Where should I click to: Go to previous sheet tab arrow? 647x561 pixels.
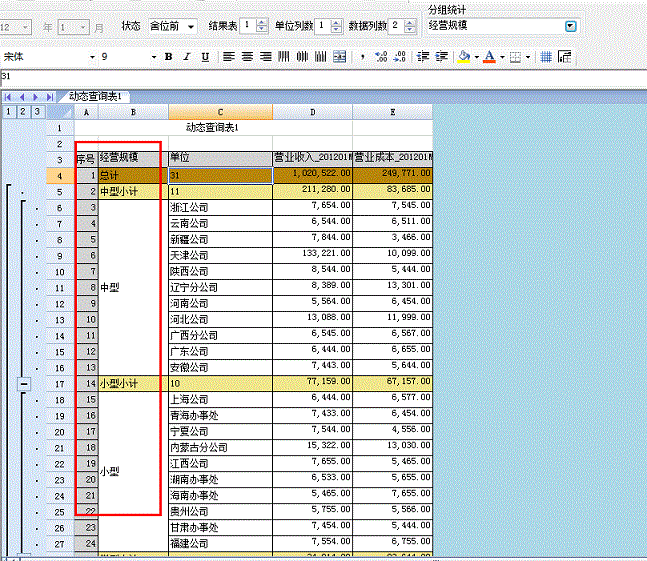pyautogui.click(x=22, y=97)
